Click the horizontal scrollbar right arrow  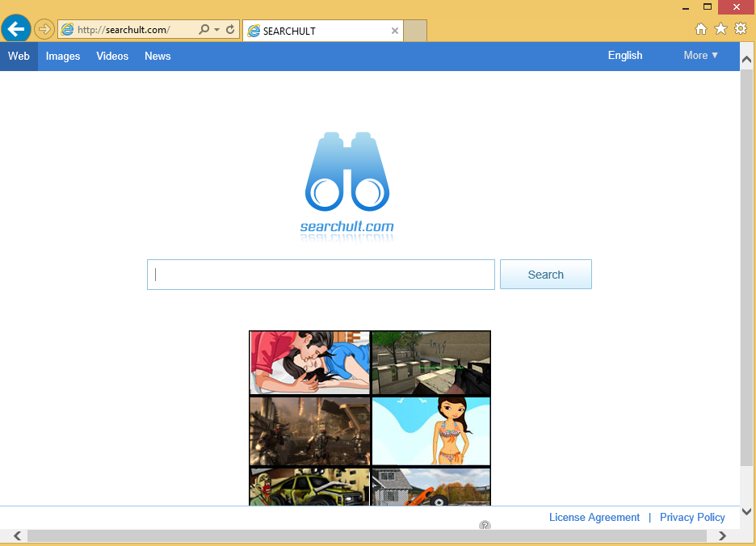click(722, 535)
